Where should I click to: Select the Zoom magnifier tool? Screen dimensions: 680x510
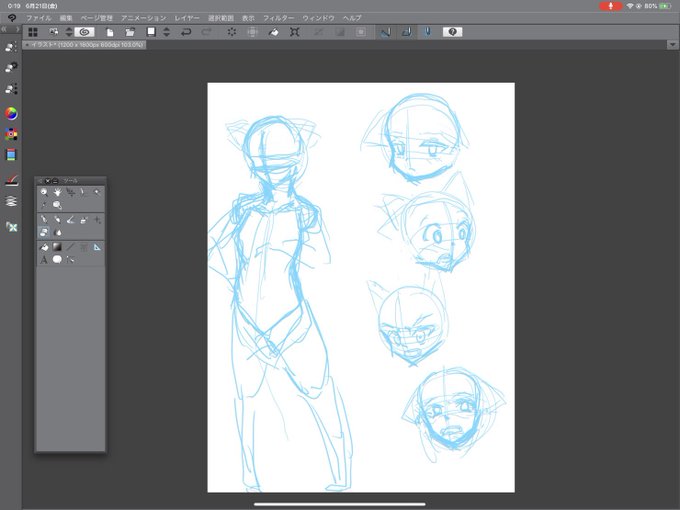tap(44, 192)
